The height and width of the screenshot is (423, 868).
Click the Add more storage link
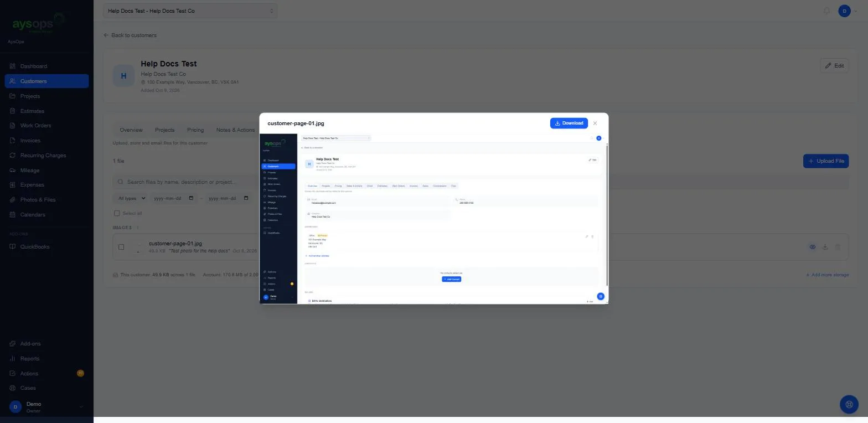pyautogui.click(x=827, y=275)
